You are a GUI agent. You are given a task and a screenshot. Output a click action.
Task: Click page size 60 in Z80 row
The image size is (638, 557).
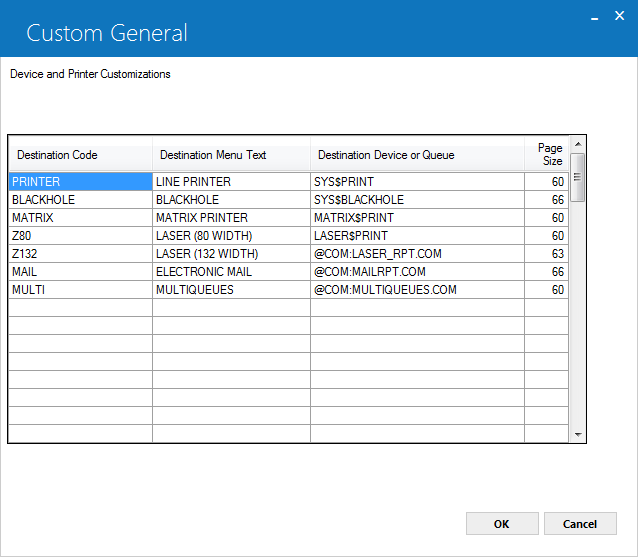click(x=546, y=236)
